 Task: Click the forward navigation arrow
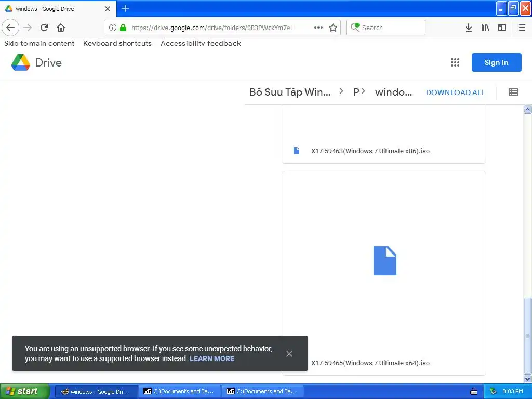click(x=28, y=28)
